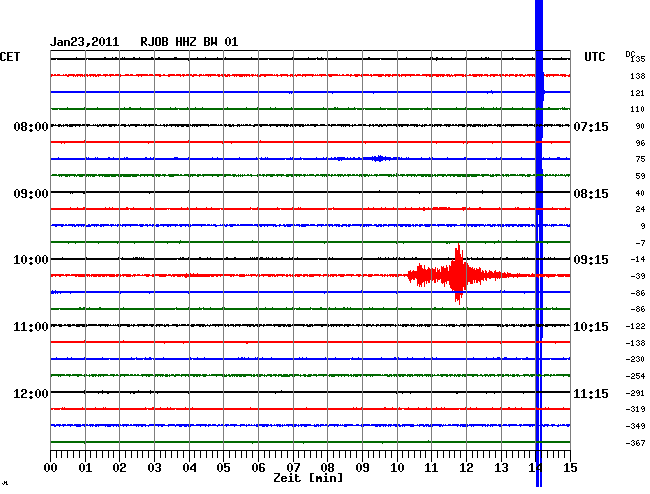This screenshot has height=494, width=650.
Task: Click the '11' minute axis label
Action: click(431, 468)
